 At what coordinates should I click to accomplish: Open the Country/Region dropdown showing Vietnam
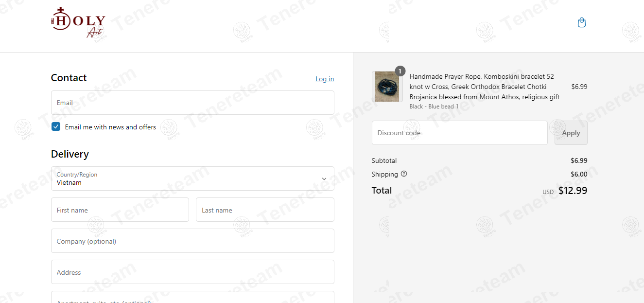[192, 178]
